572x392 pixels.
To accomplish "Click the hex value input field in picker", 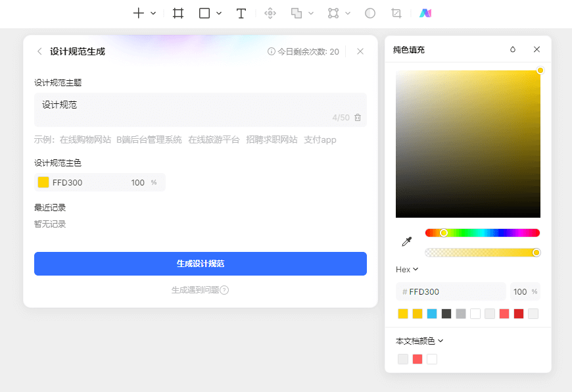I will point(454,291).
